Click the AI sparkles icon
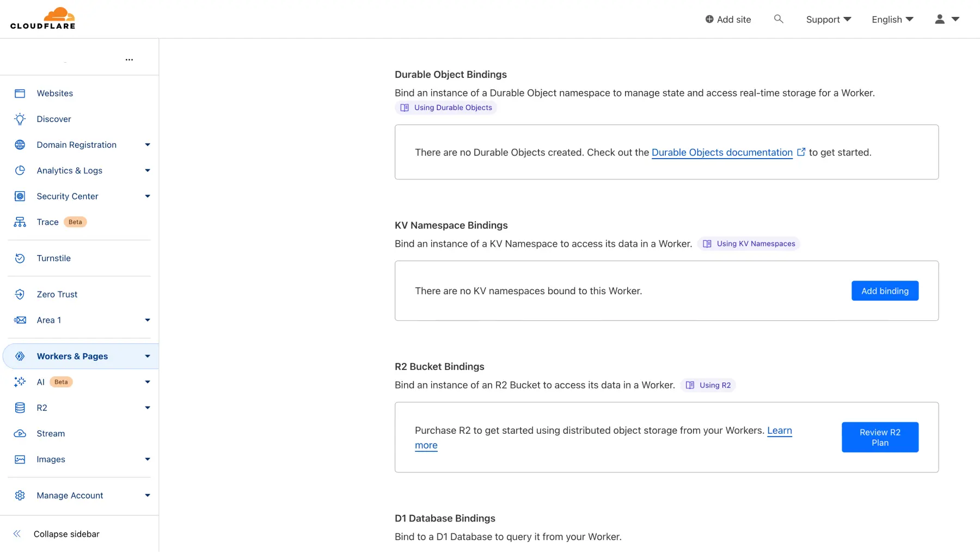The image size is (980, 552). click(x=20, y=381)
